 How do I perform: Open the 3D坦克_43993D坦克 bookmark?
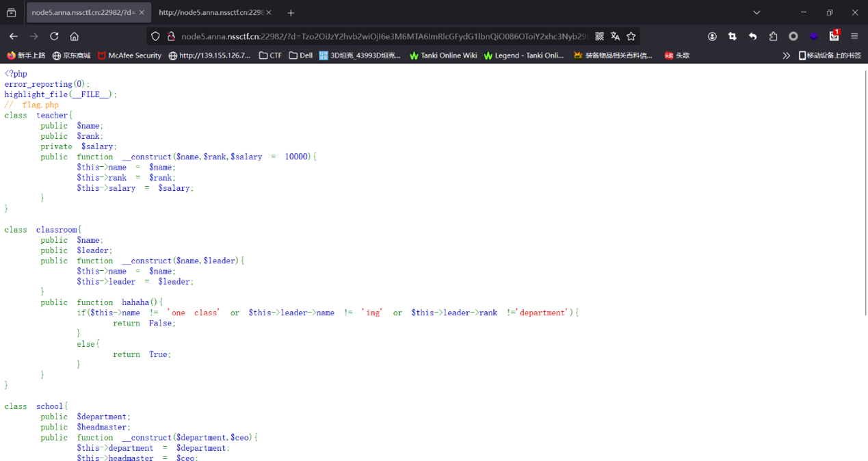point(360,55)
